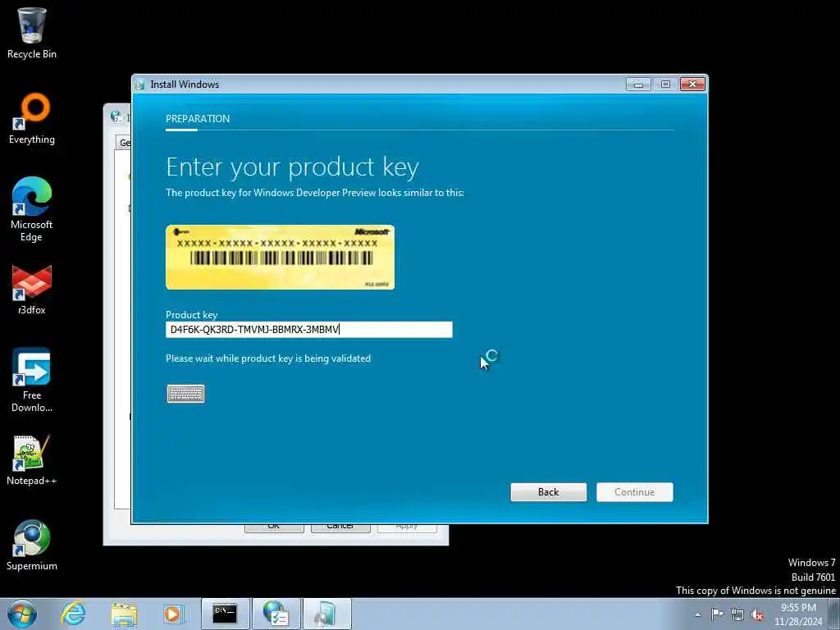Click the Product key input field
The height and width of the screenshot is (630, 840).
[309, 330]
